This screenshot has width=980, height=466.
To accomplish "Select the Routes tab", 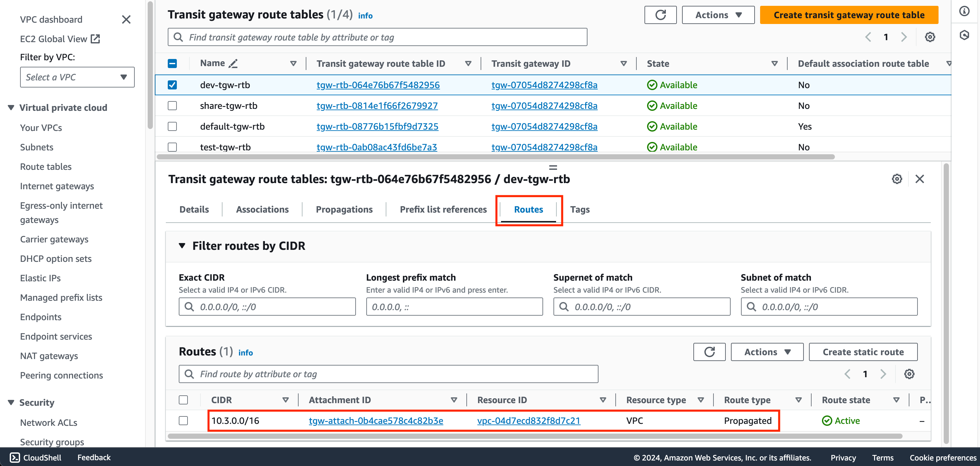I will click(529, 209).
